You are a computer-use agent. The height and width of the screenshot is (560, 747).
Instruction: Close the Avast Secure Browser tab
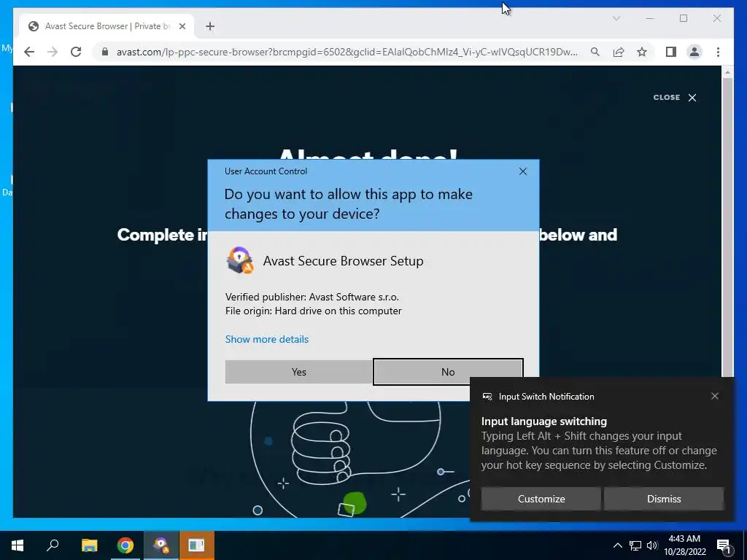[x=182, y=26]
